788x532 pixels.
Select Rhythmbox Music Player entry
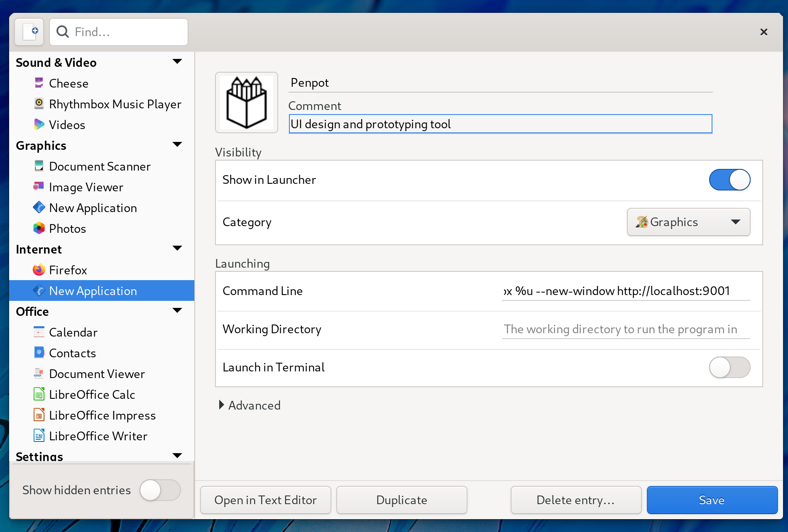[x=102, y=104]
